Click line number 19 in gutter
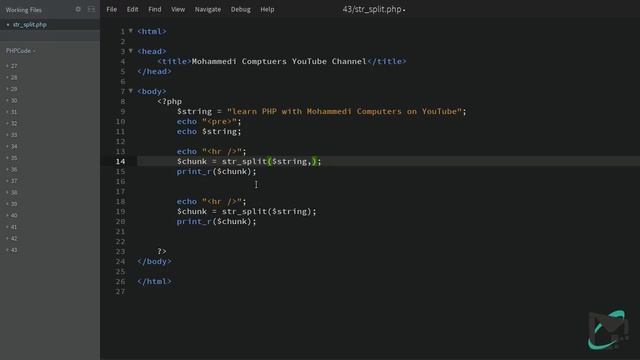The image size is (640, 360). point(120,211)
